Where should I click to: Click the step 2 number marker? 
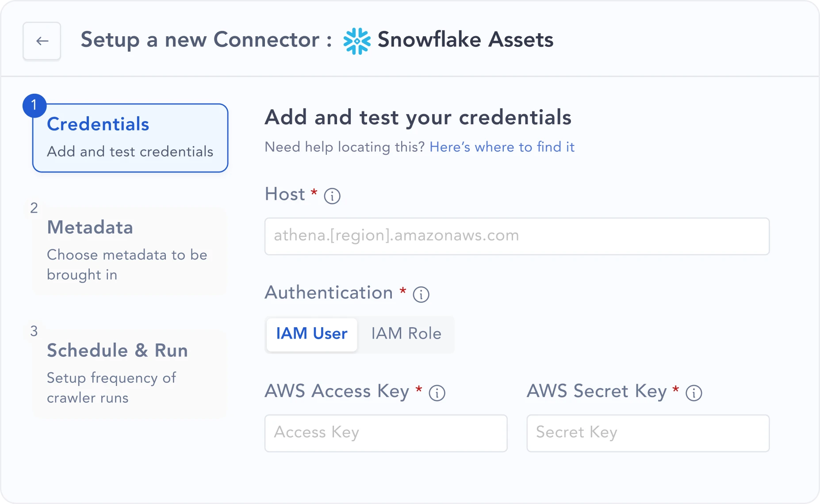tap(34, 208)
